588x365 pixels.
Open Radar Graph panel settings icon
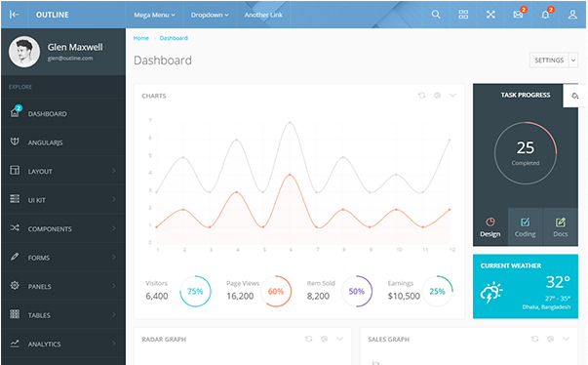tap(325, 339)
